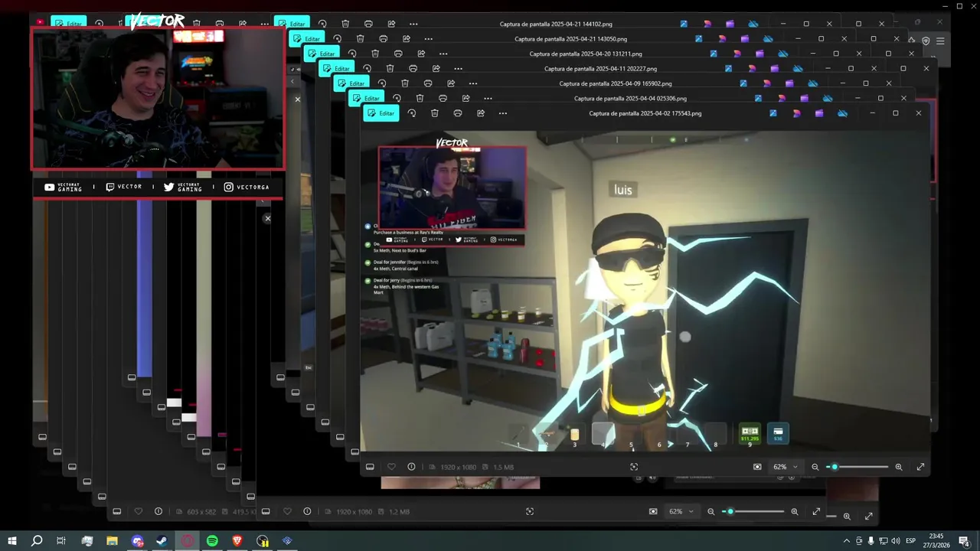Print the 2025-04-02 175543 image

458,113
